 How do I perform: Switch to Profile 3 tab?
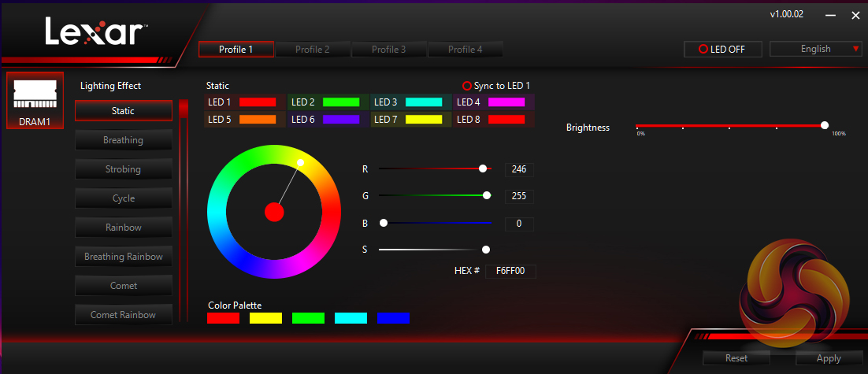388,50
